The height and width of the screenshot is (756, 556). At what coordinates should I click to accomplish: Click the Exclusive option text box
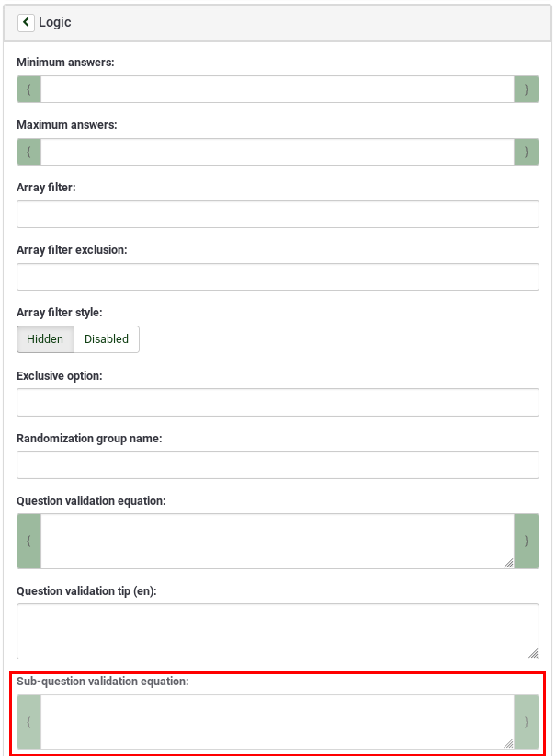278,402
